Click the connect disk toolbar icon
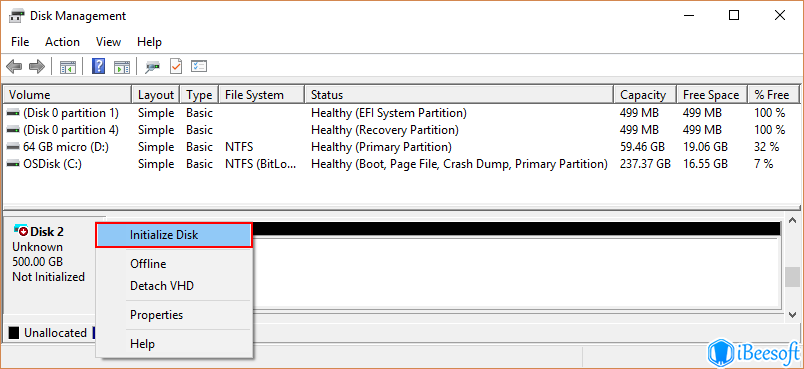 point(152,67)
